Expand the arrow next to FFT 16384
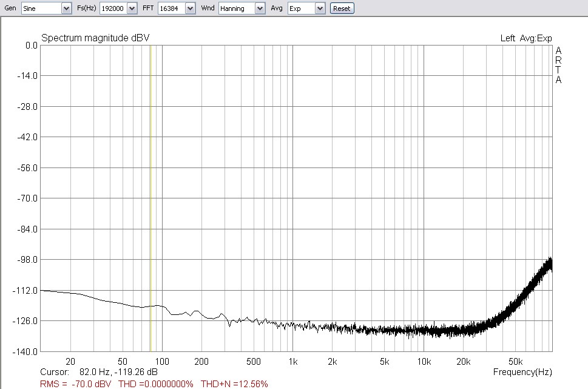This screenshot has height=389, width=588. [x=191, y=8]
